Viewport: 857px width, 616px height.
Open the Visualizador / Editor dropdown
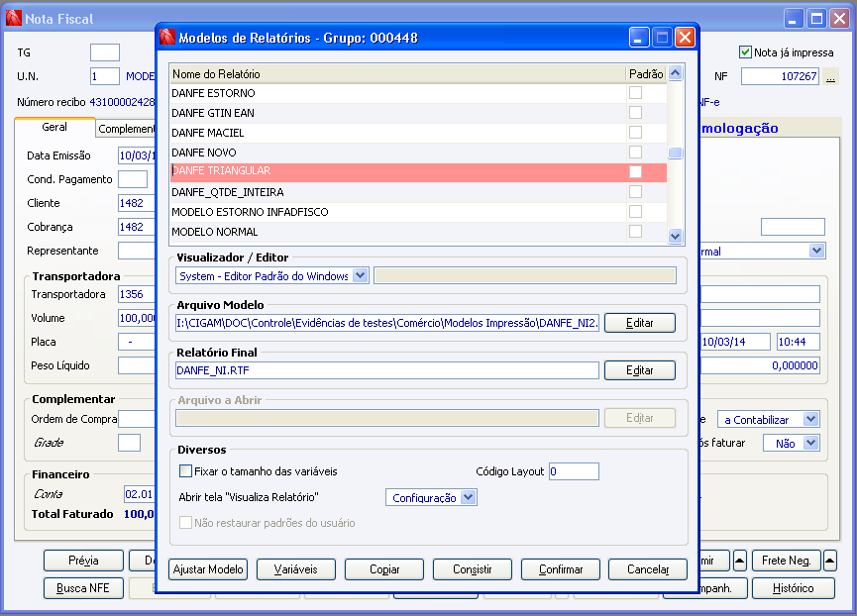[x=361, y=275]
